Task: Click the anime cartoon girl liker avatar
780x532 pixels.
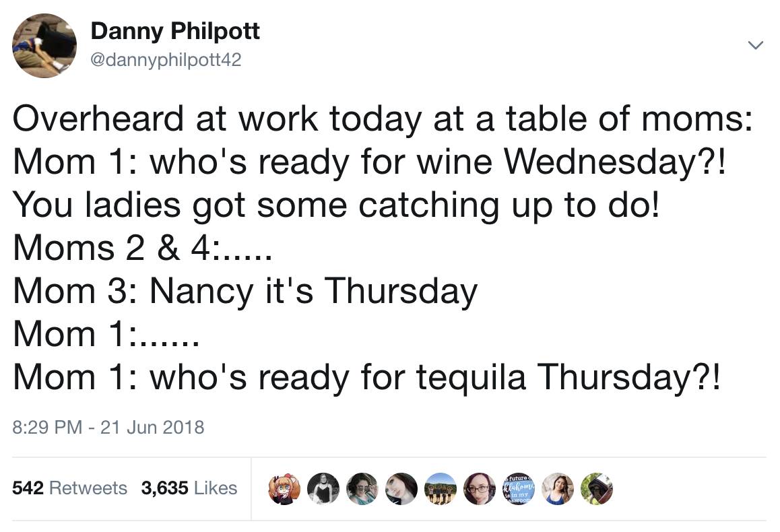Action: tap(284, 489)
